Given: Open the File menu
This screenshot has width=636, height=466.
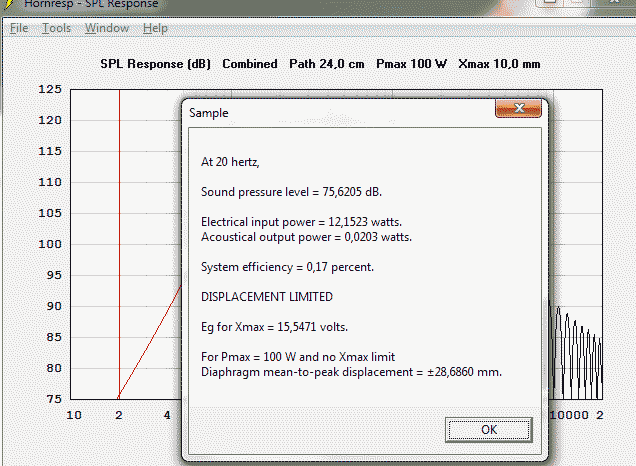Looking at the screenshot, I should [x=19, y=28].
